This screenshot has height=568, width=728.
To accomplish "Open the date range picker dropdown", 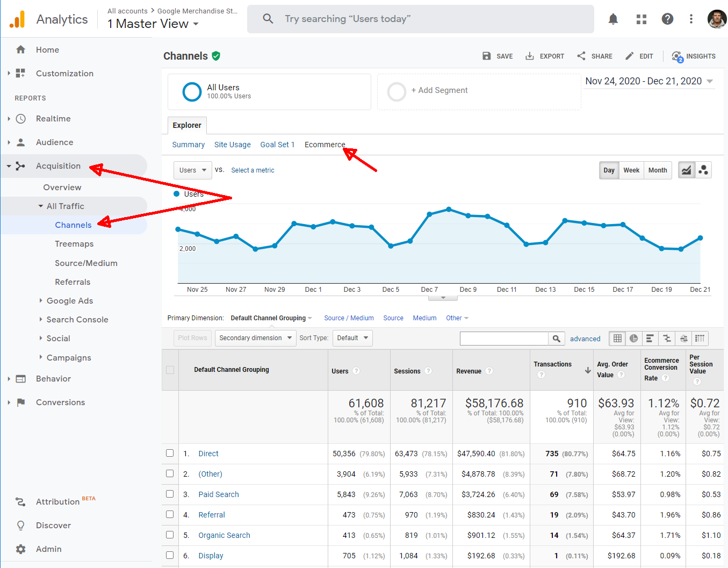I will click(x=649, y=81).
